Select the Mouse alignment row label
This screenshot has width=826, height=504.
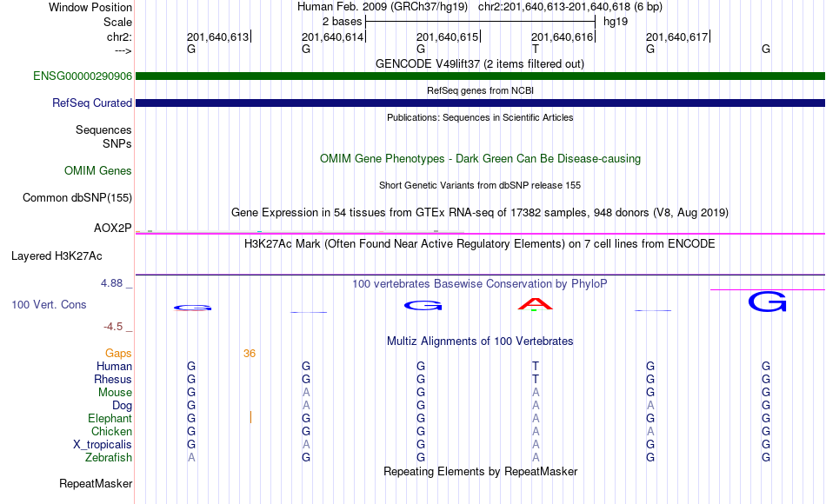pyautogui.click(x=115, y=393)
